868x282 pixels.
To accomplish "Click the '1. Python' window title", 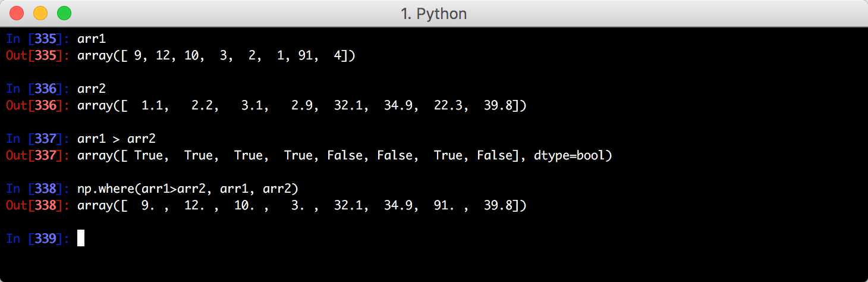I will 434,14.
